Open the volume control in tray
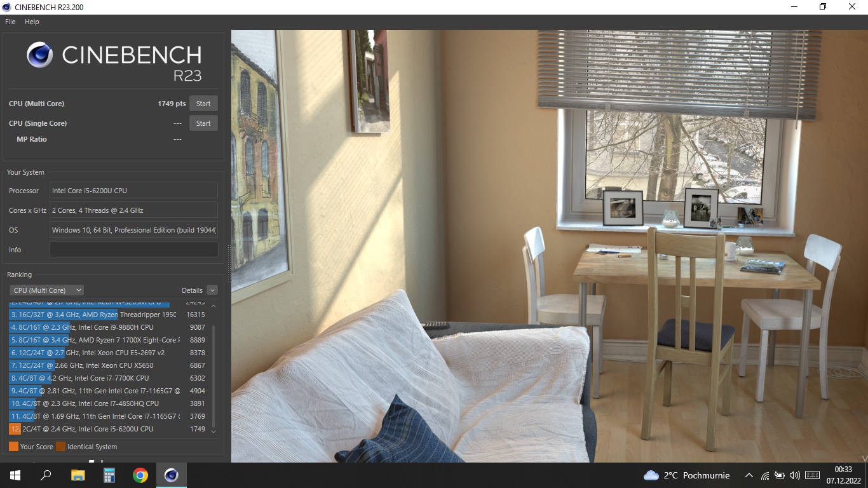Viewport: 868px width, 488px height. [x=794, y=475]
